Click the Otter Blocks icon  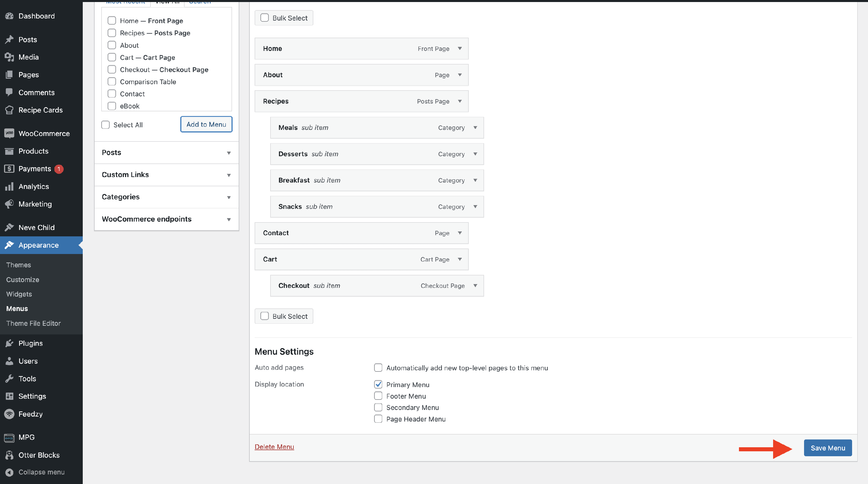pos(10,455)
